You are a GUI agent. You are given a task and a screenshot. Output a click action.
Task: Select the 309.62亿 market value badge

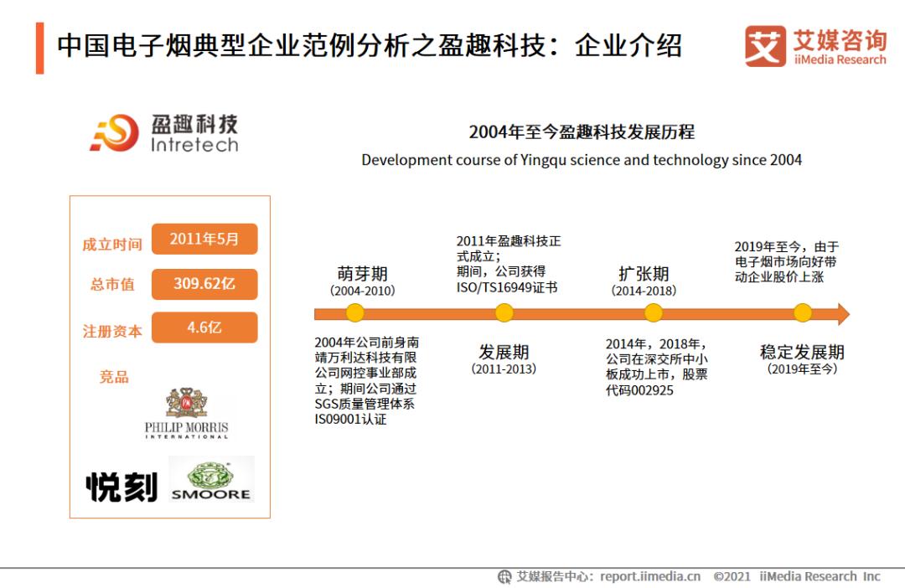205,284
